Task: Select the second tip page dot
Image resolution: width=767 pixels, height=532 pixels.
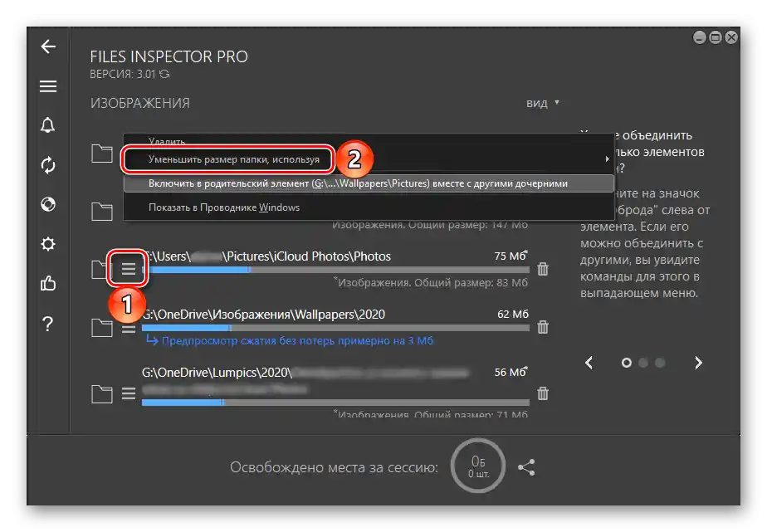Action: point(643,363)
